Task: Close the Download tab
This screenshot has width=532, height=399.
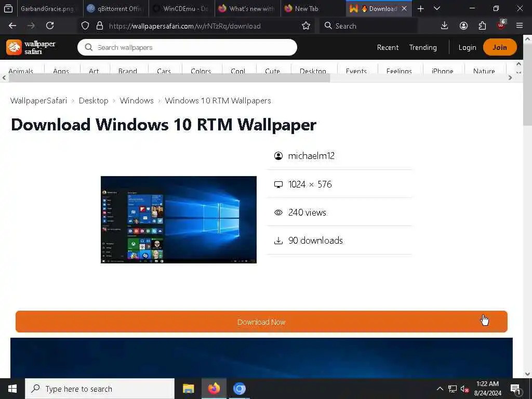Action: click(x=404, y=9)
